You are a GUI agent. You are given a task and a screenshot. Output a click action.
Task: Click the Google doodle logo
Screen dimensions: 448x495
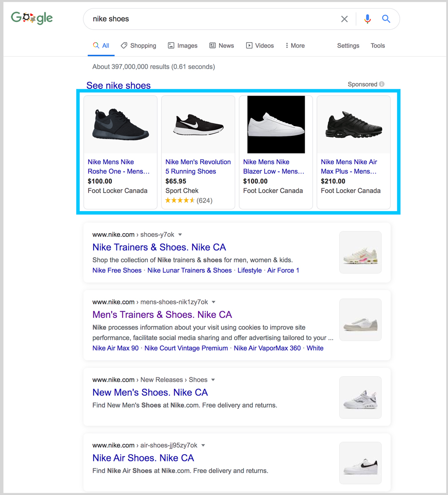(x=32, y=18)
